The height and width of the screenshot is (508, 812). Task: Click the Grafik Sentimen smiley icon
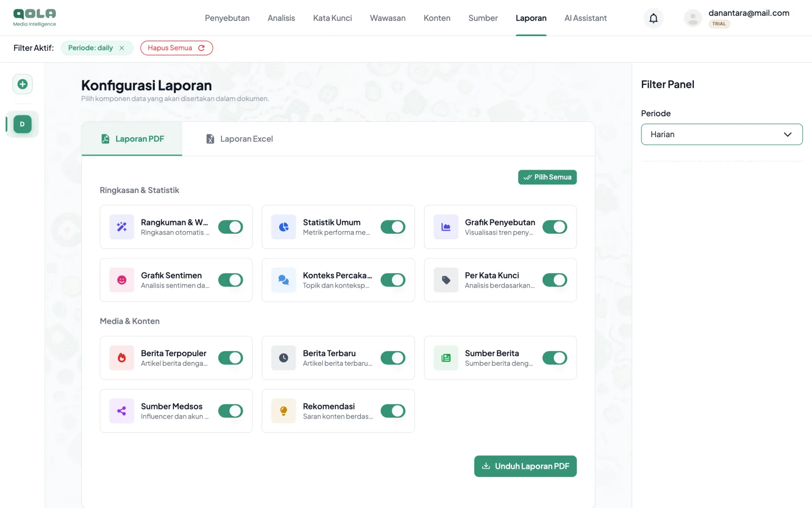pos(122,280)
